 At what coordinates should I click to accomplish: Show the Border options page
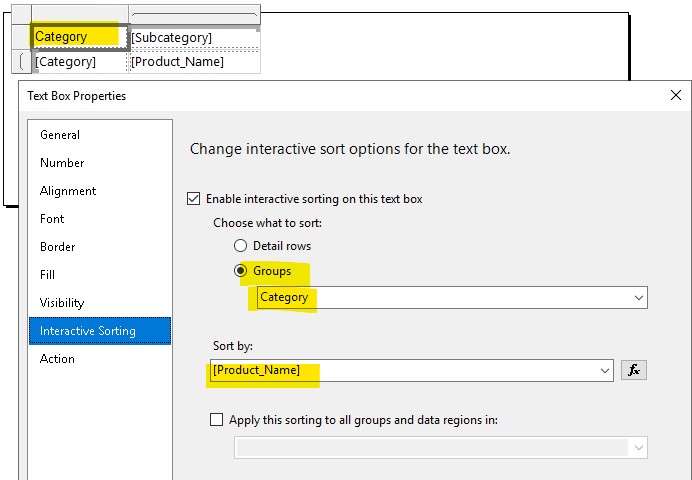point(57,247)
